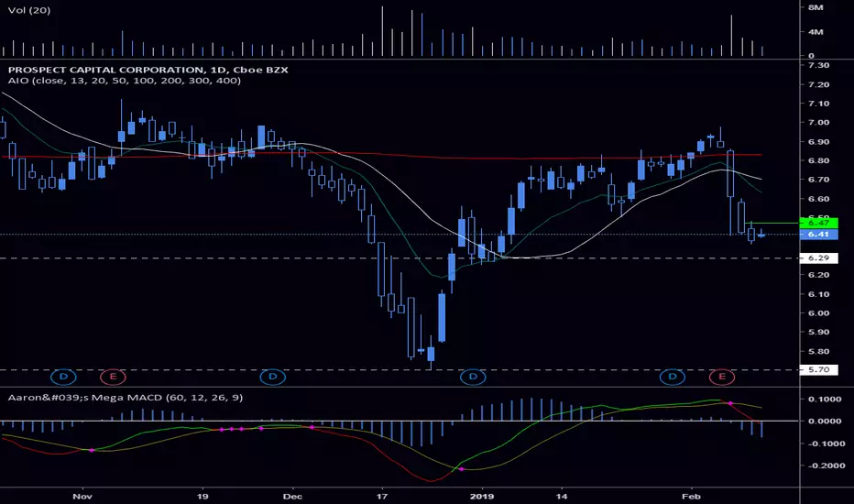Click the AIO moving averages indicator title
The image size is (854, 504).
[125, 81]
